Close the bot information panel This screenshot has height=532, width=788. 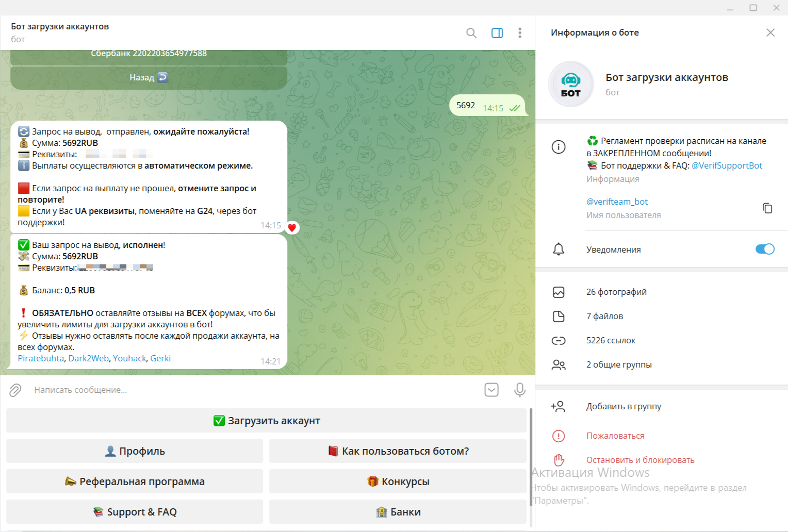coord(770,32)
